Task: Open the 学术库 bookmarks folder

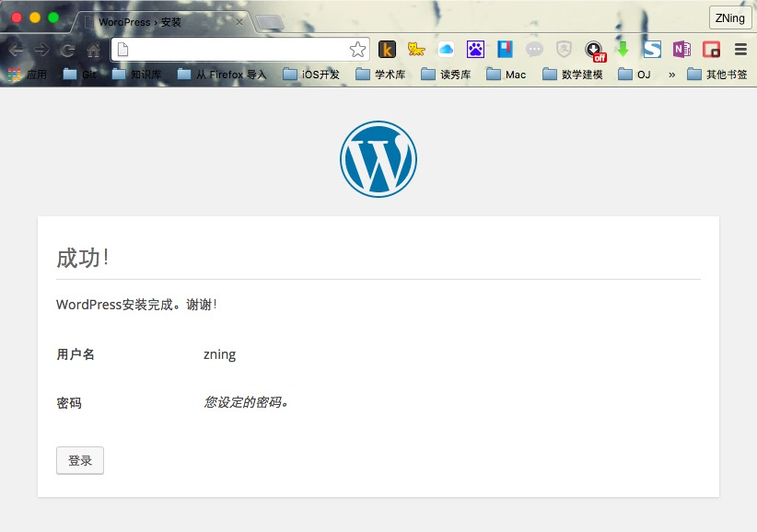Action: pos(380,75)
